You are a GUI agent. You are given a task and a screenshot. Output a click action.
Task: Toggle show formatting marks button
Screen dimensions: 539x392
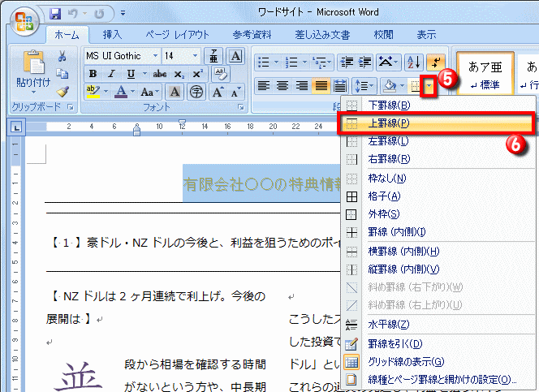[x=436, y=62]
